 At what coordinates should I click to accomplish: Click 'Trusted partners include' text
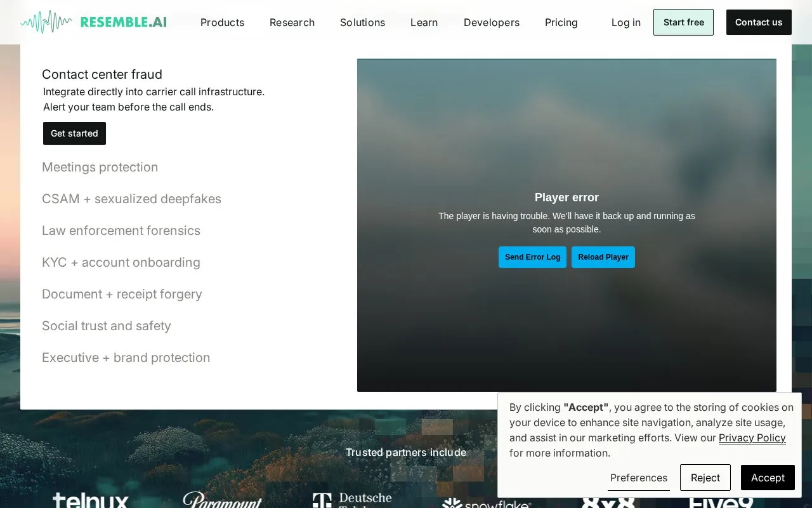click(x=406, y=452)
